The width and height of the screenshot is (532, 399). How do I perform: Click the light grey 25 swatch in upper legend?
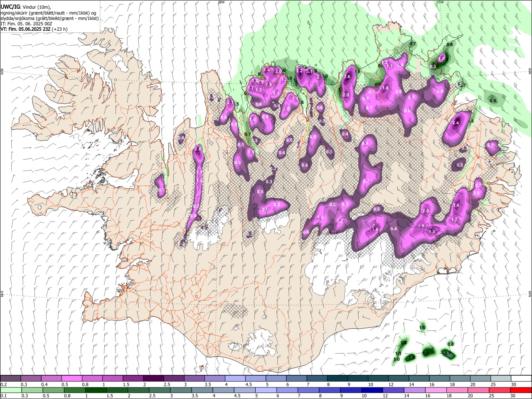[x=501, y=379]
